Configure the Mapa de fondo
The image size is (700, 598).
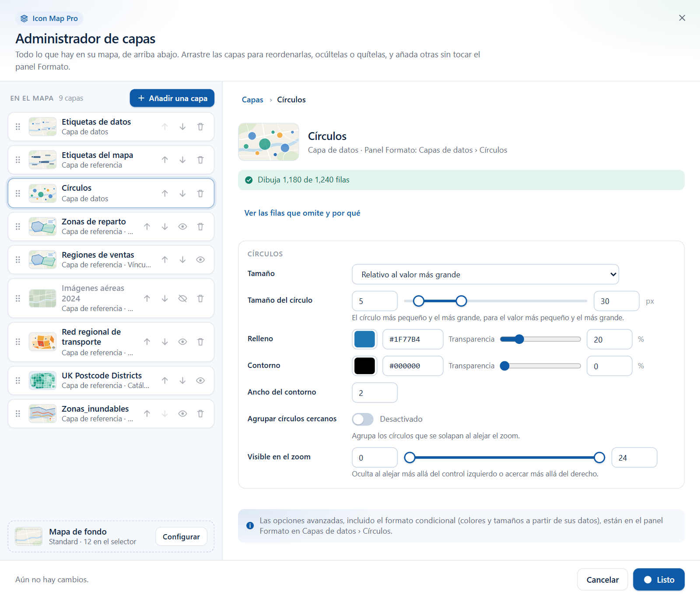tap(181, 537)
